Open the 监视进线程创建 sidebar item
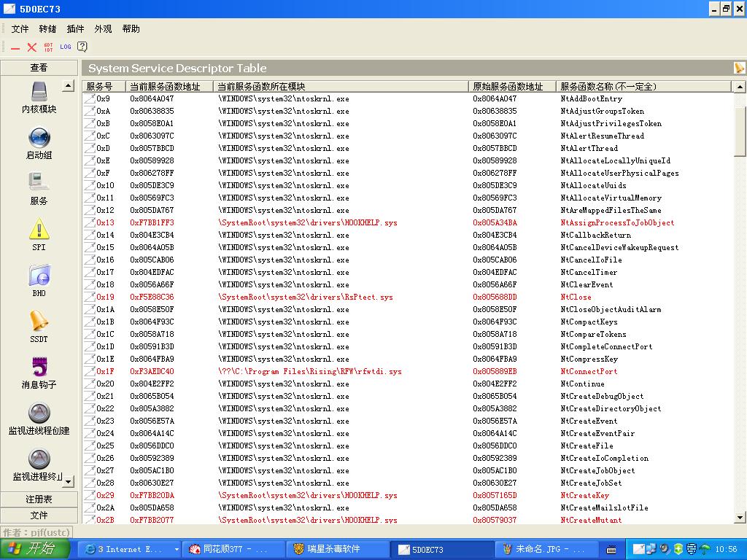The image size is (747, 560). click(x=39, y=413)
